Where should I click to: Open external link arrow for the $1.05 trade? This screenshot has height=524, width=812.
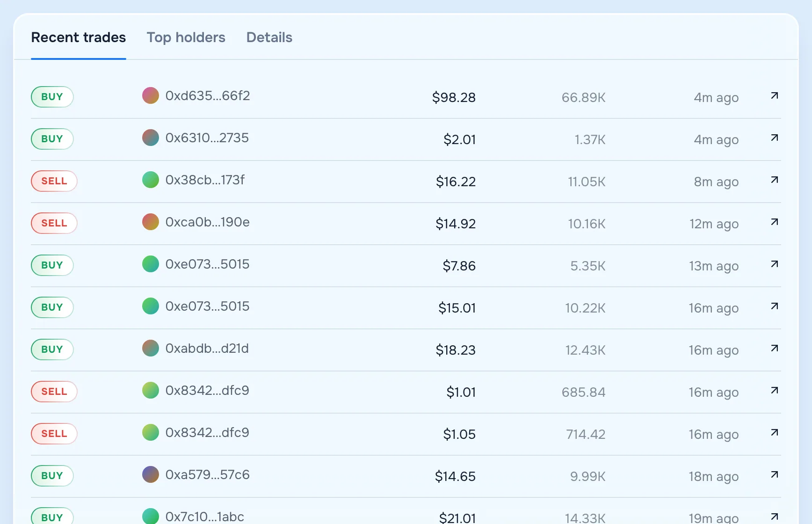(x=775, y=433)
